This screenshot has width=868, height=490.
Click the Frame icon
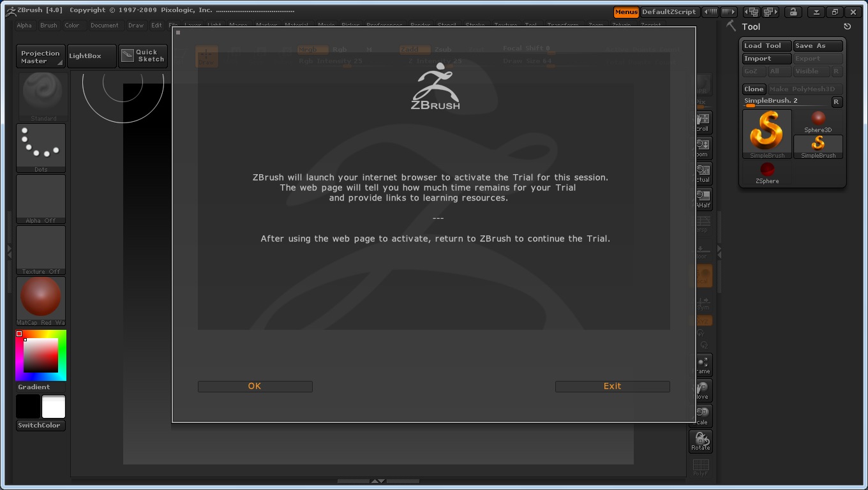pyautogui.click(x=703, y=364)
